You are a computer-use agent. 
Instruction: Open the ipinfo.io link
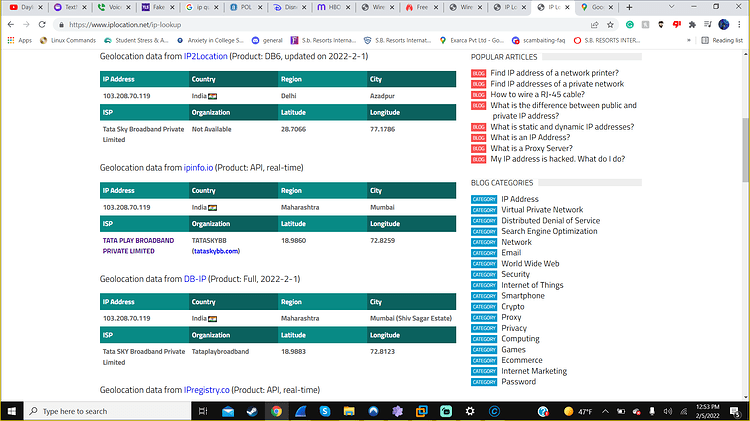(x=198, y=168)
